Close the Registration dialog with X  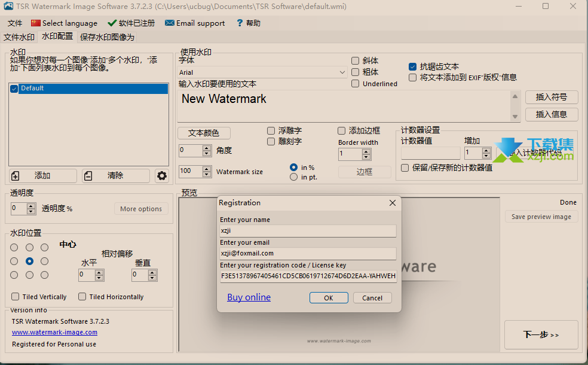[392, 203]
